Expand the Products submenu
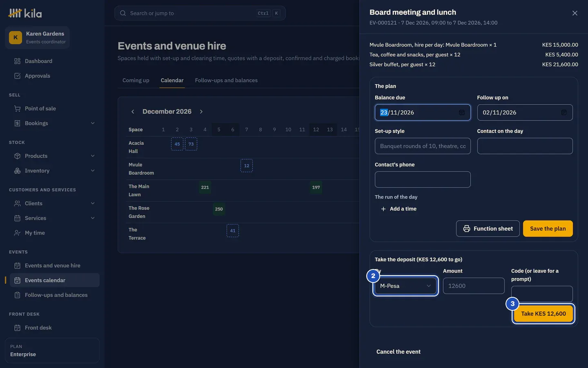Viewport: 588px width, 368px height. 93,156
